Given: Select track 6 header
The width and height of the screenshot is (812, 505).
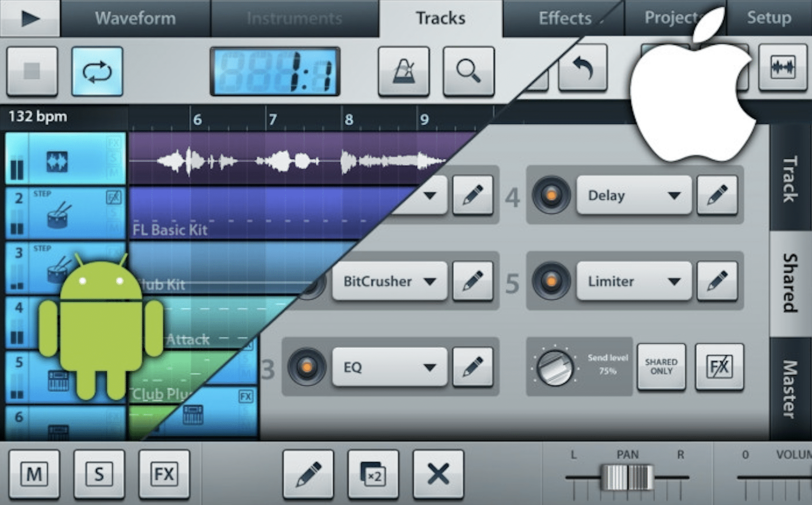Looking at the screenshot, I should coord(65,423).
